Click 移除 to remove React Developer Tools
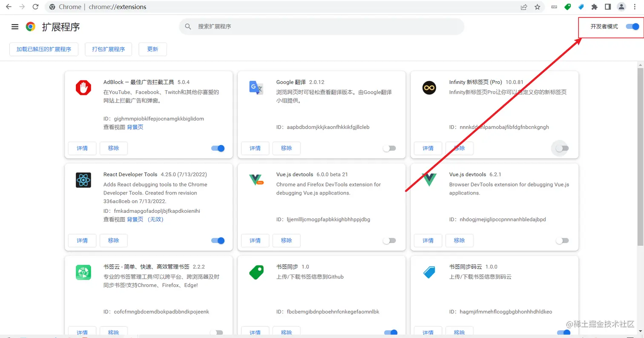This screenshot has width=644, height=338. coord(114,241)
